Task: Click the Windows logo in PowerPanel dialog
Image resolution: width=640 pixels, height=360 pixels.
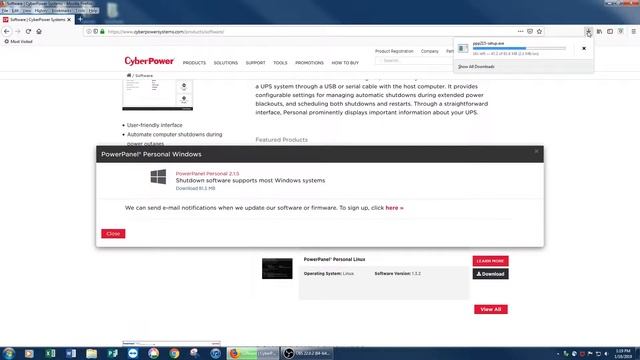Action: (158, 177)
